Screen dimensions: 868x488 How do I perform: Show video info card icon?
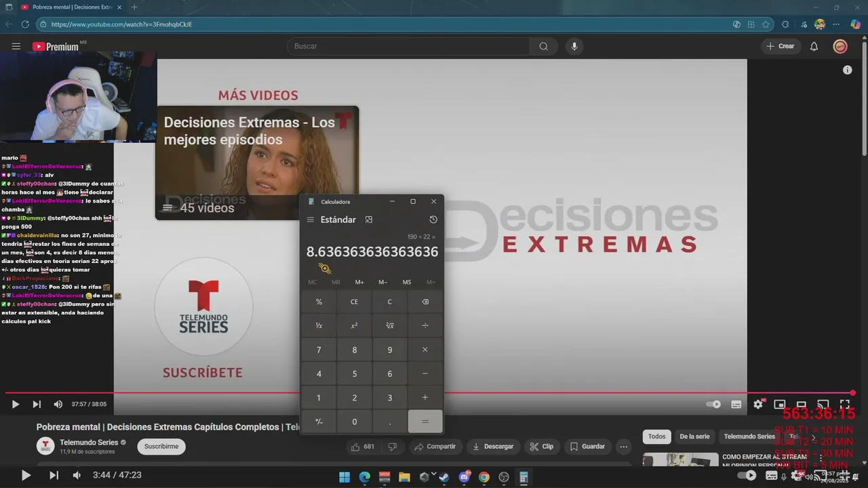pos(847,70)
